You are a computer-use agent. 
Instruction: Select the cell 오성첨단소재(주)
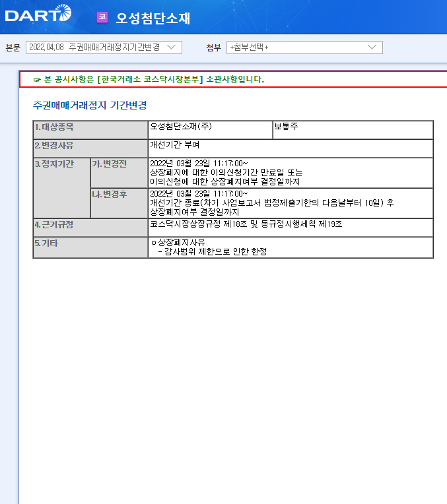click(210, 130)
